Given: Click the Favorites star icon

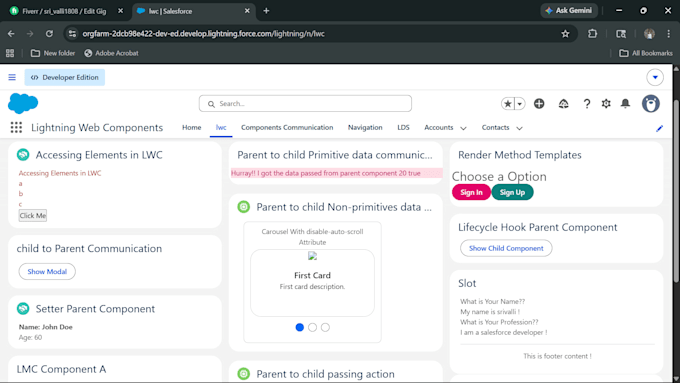Looking at the screenshot, I should tap(507, 104).
